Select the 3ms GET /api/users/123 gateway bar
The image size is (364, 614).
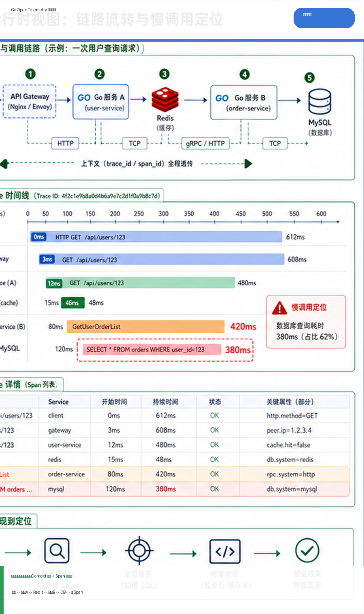161,259
